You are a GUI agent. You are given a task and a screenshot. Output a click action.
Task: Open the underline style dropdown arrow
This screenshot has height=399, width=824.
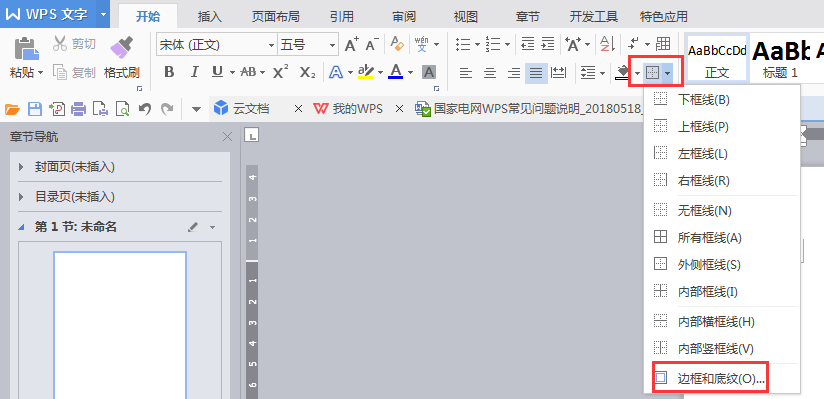pyautogui.click(x=232, y=73)
